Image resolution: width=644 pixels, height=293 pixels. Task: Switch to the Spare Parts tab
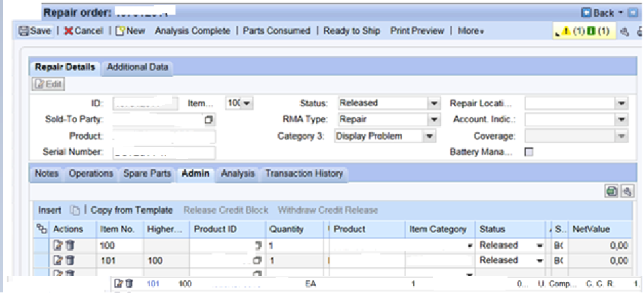click(x=147, y=174)
